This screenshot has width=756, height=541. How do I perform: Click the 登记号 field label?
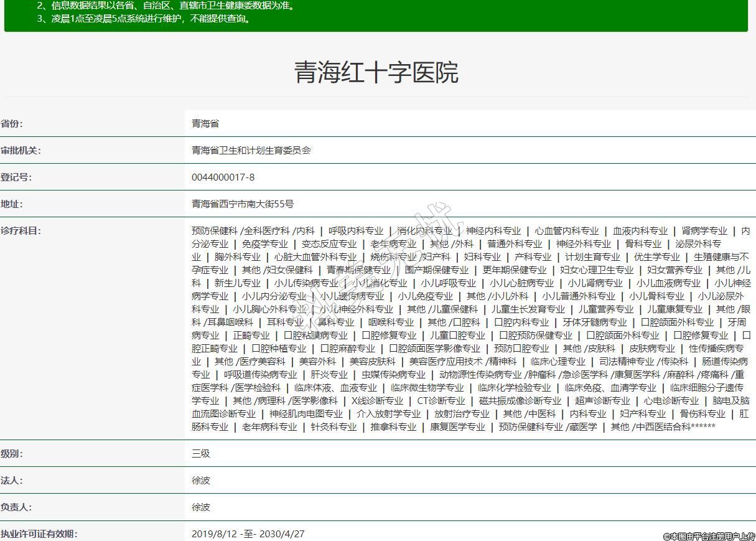16,177
